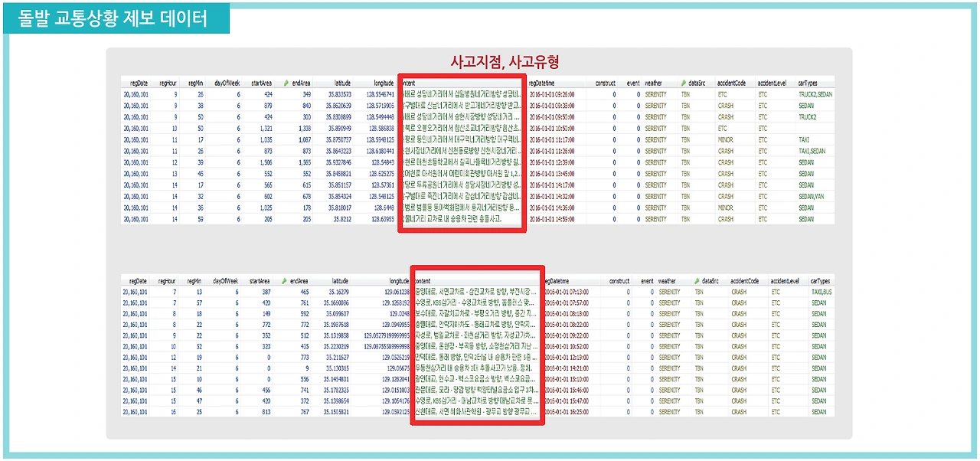Select the regDatetime column header in upper table
Screen dimensions: 980x461
[542, 83]
